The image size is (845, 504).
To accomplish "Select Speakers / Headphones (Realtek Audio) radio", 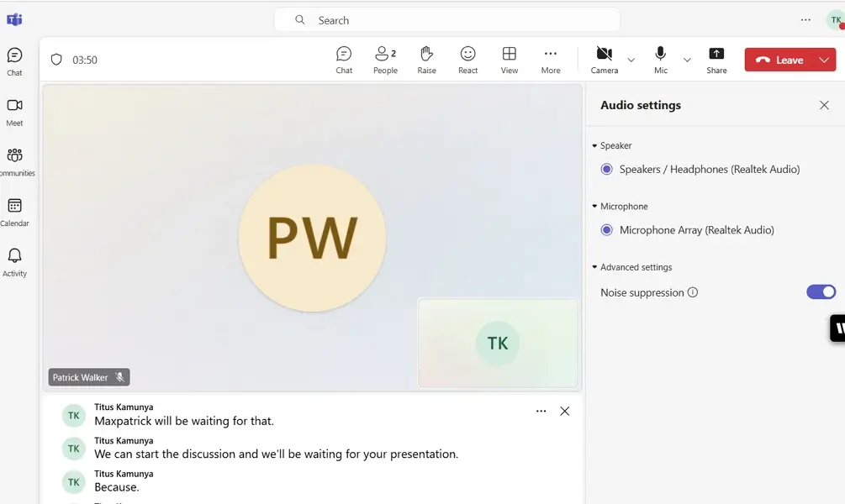I will (606, 170).
